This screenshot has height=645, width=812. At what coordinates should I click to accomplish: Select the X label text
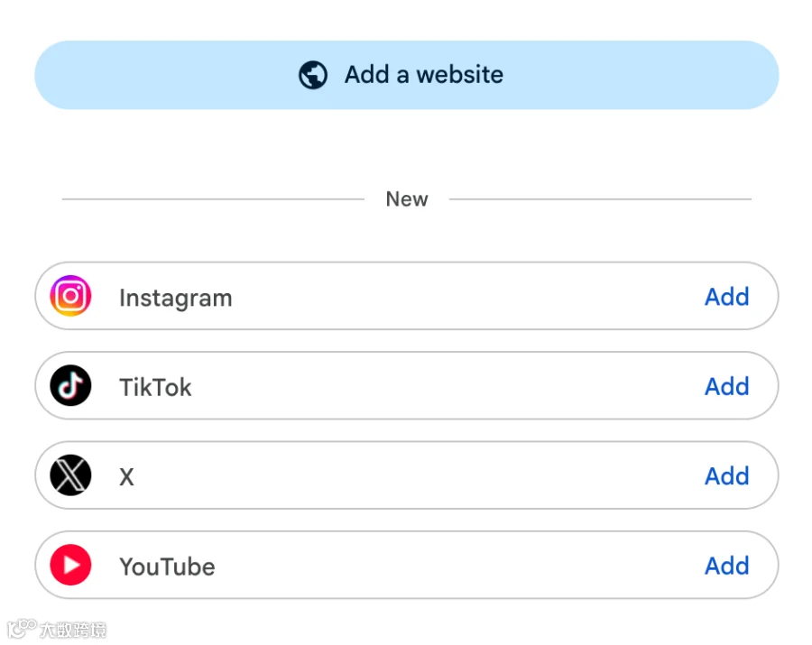tap(127, 477)
